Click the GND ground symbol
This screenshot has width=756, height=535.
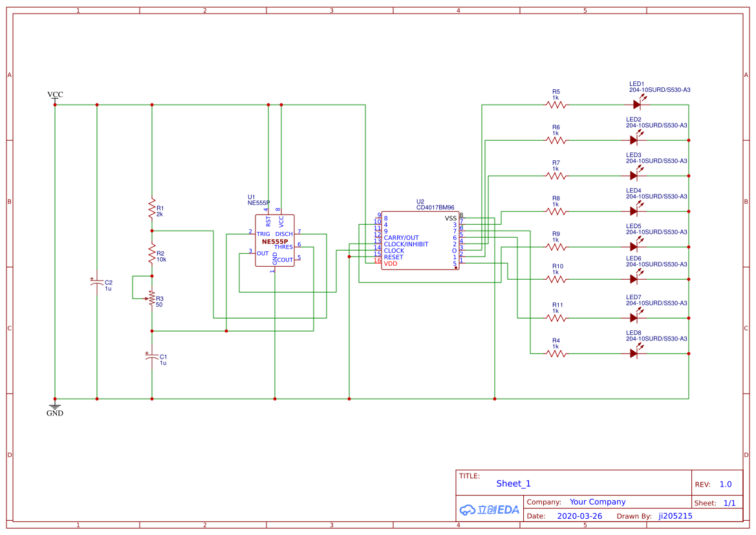55,408
